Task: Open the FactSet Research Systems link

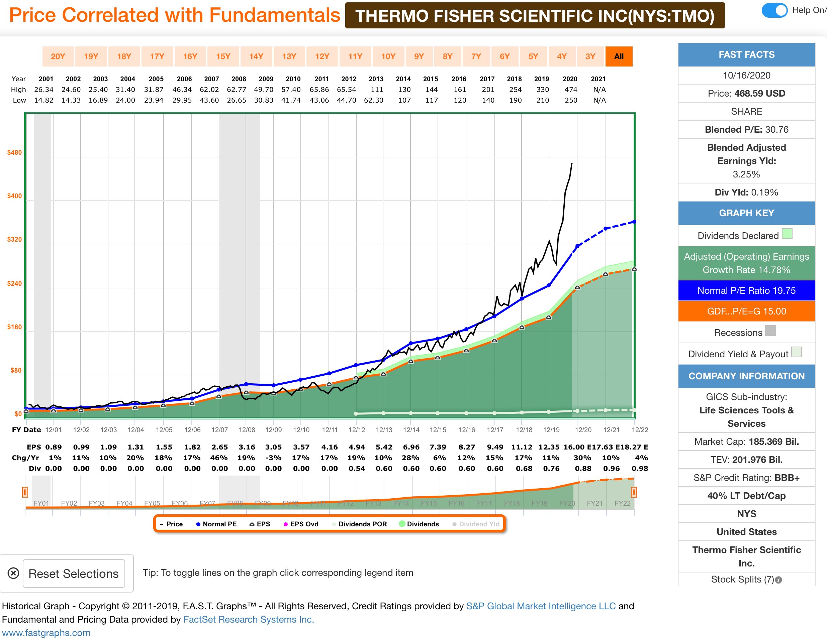Action: tap(249, 619)
